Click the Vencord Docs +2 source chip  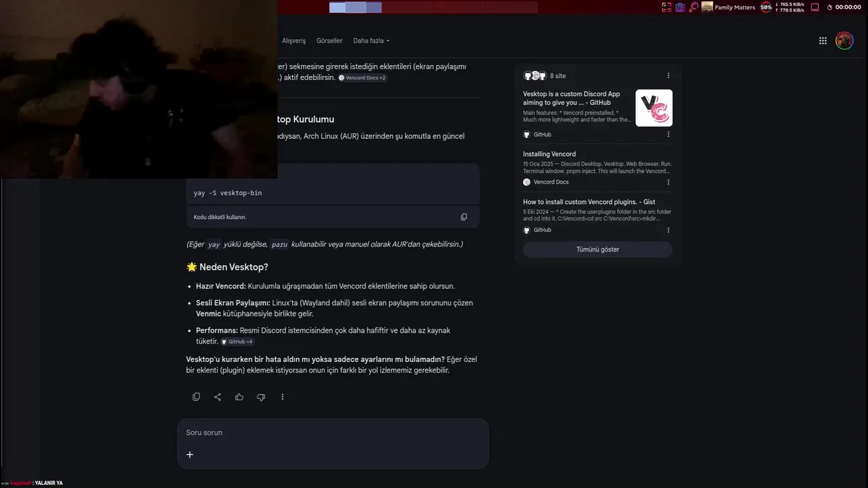363,78
